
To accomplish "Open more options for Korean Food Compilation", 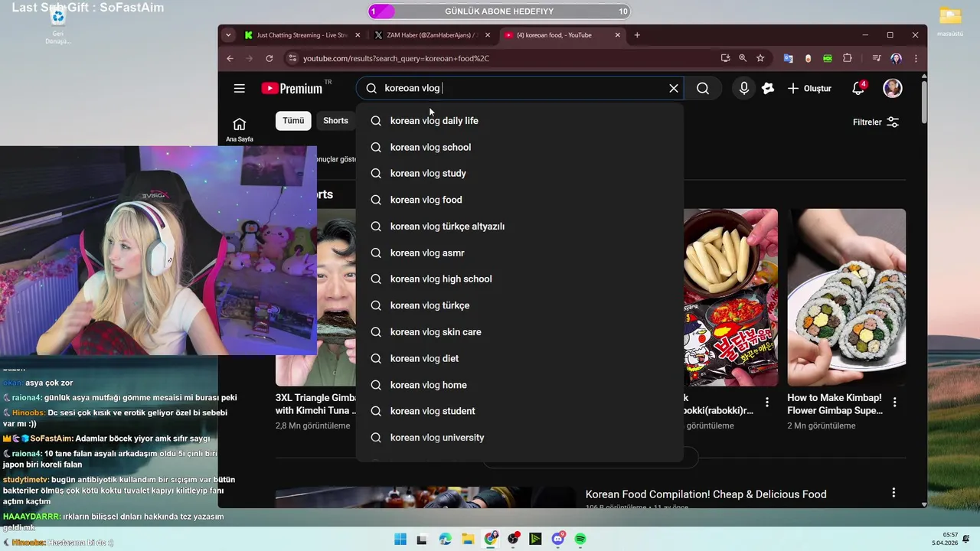I will pyautogui.click(x=893, y=493).
